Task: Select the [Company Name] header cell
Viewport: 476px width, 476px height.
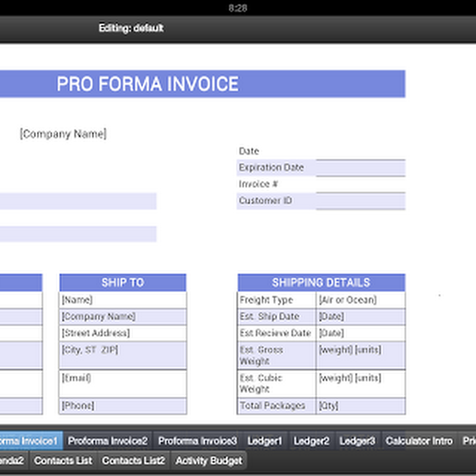Action: coord(63,134)
